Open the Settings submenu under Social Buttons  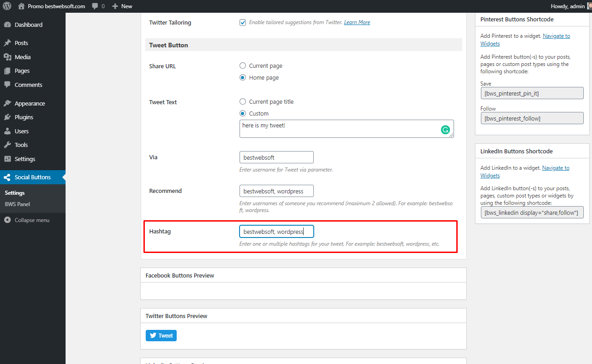pyautogui.click(x=15, y=193)
